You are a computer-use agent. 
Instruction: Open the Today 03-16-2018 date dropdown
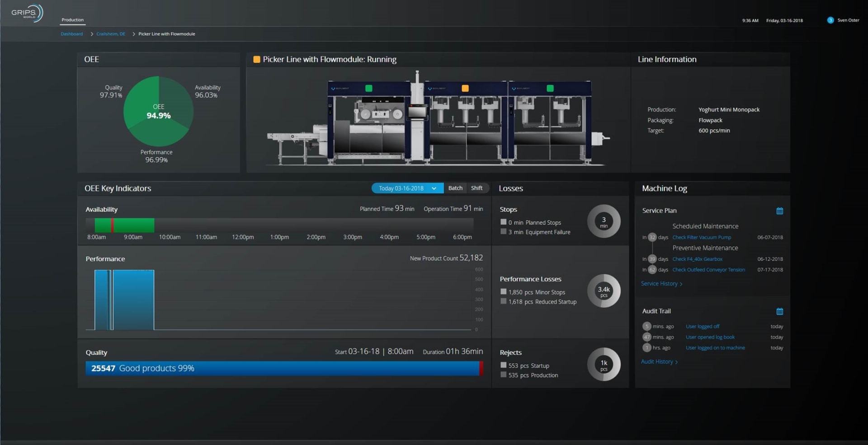click(x=407, y=188)
